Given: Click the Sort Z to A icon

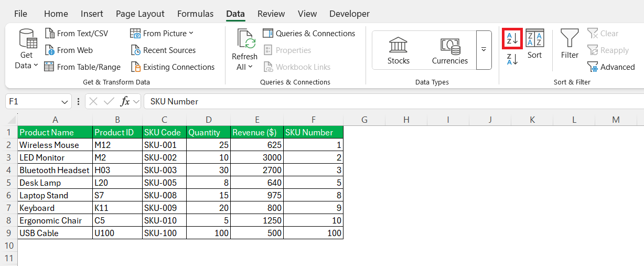Looking at the screenshot, I should [x=512, y=59].
